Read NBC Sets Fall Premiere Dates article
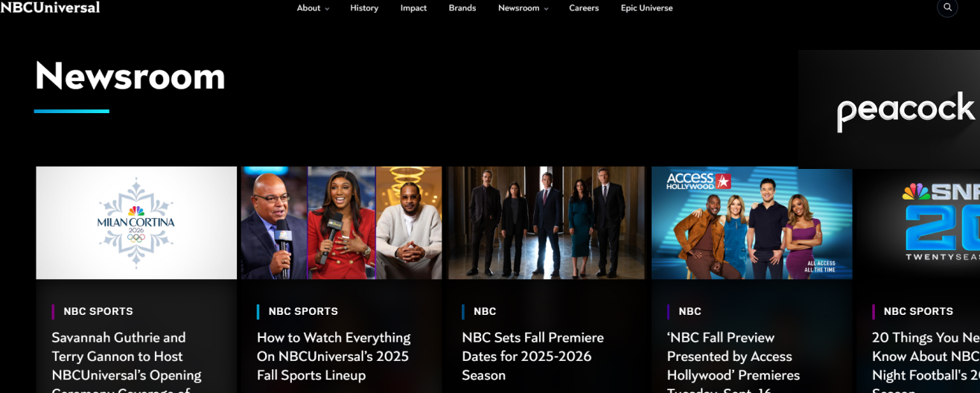Viewport: 980px width, 393px height. pyautogui.click(x=532, y=357)
